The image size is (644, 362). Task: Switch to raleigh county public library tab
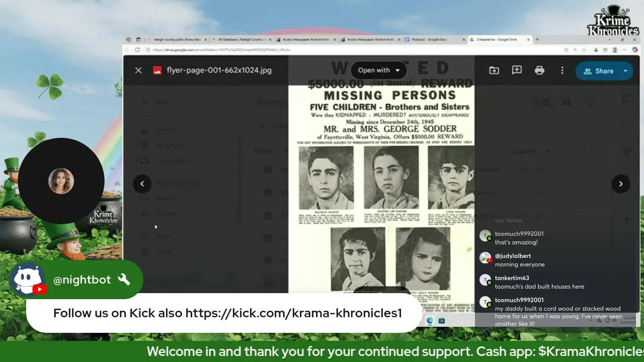(177, 39)
